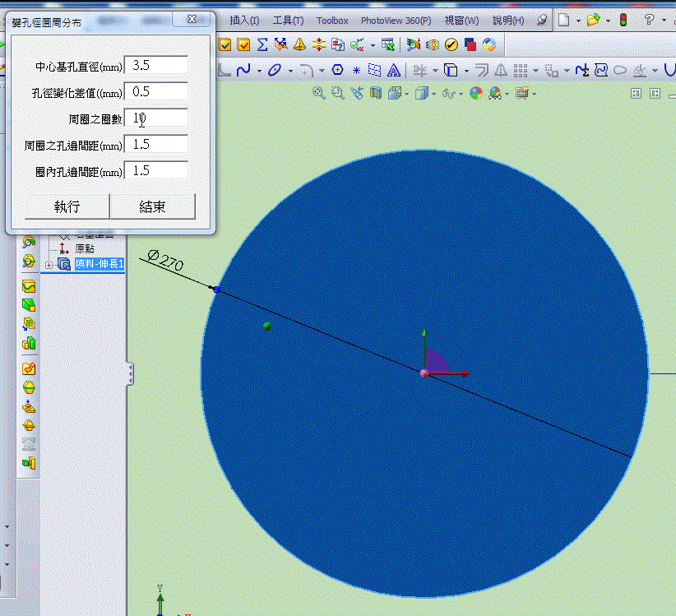The image size is (676, 616).
Task: Click the 圈內孔邊間距 input field
Action: tap(156, 170)
